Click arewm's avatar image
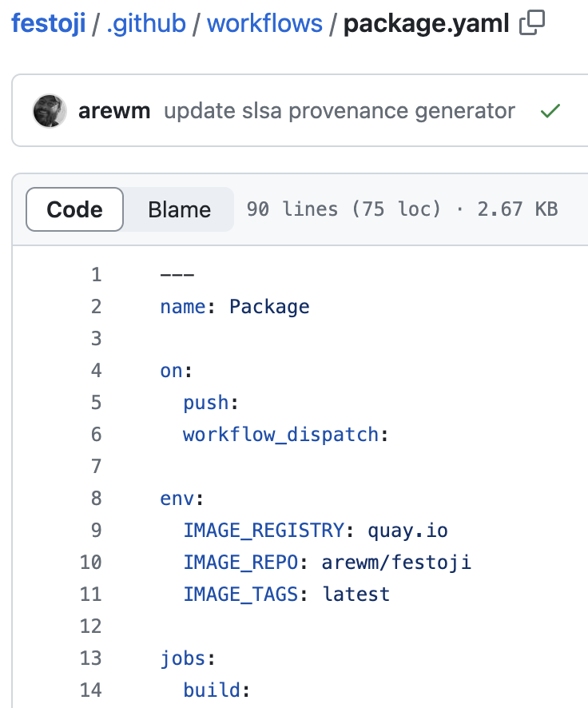This screenshot has width=588, height=708. tap(49, 110)
